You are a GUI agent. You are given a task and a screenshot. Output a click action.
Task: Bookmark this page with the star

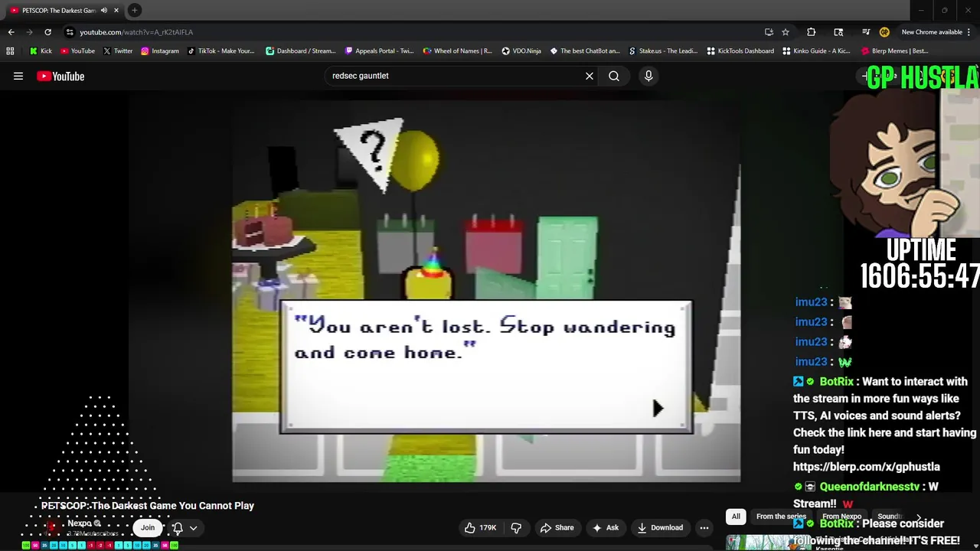(786, 32)
